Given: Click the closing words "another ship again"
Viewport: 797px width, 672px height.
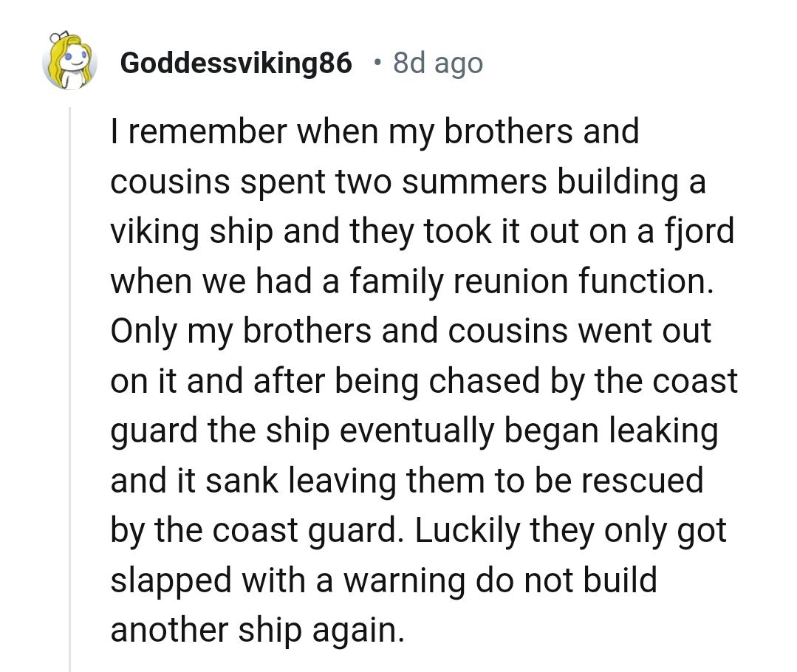Looking at the screenshot, I should point(257,630).
